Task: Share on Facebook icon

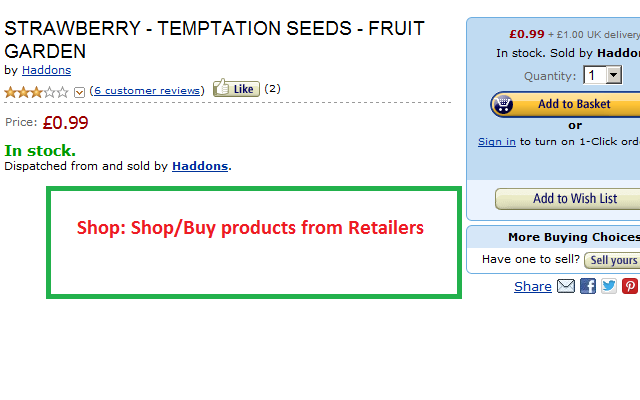Action: coord(588,286)
